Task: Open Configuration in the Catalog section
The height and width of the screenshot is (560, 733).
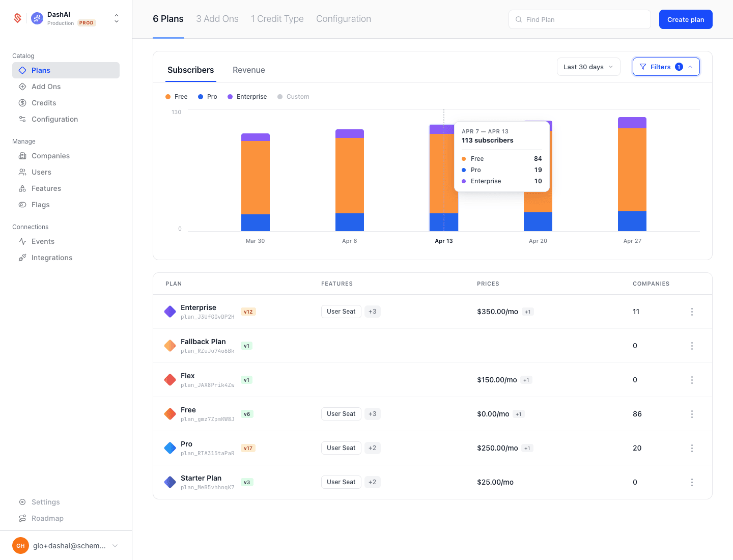Action: coord(66,119)
